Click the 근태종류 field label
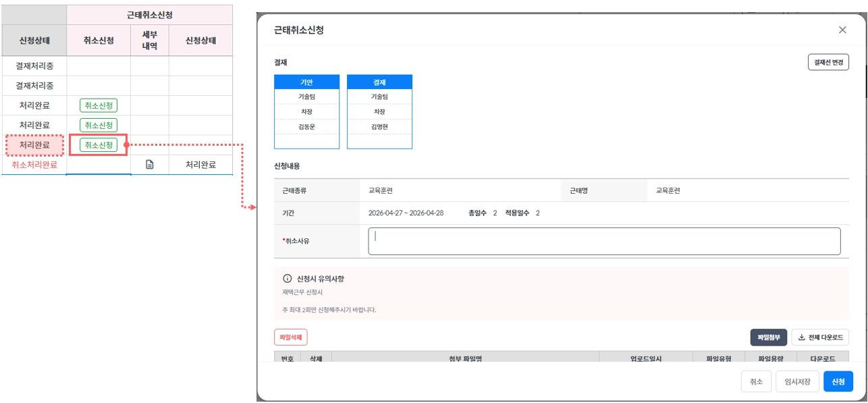The image size is (868, 403). [296, 191]
